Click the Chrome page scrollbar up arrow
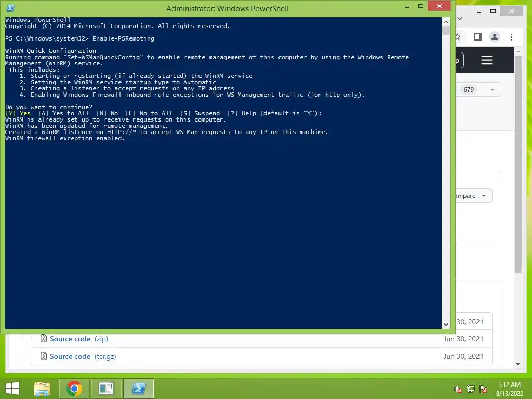This screenshot has width=532, height=399. coord(518,51)
